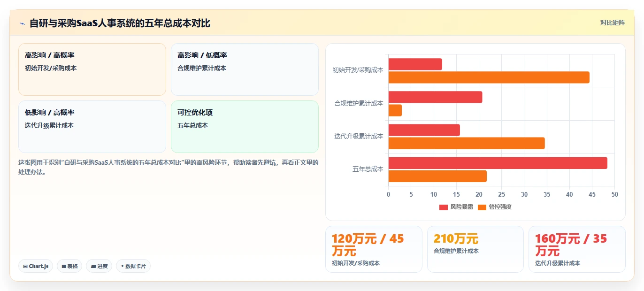Viewport: 644px width, 291px height.
Task: Click 初始开发/采购成本 caption under 120万元 / 45万元
Action: tap(356, 263)
